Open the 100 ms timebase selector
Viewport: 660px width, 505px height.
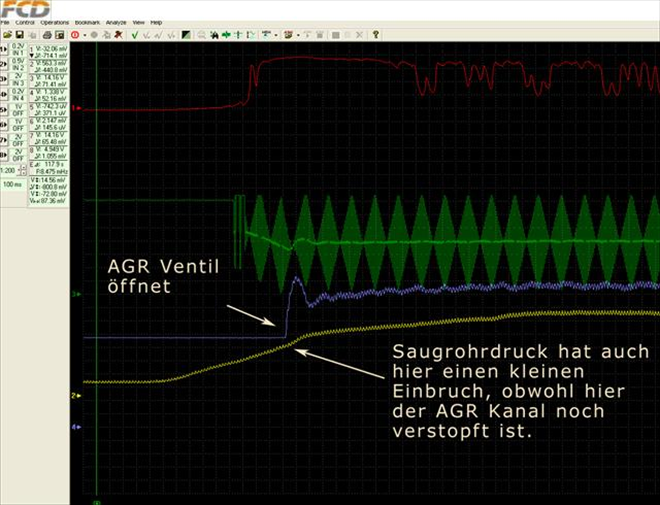[11, 185]
